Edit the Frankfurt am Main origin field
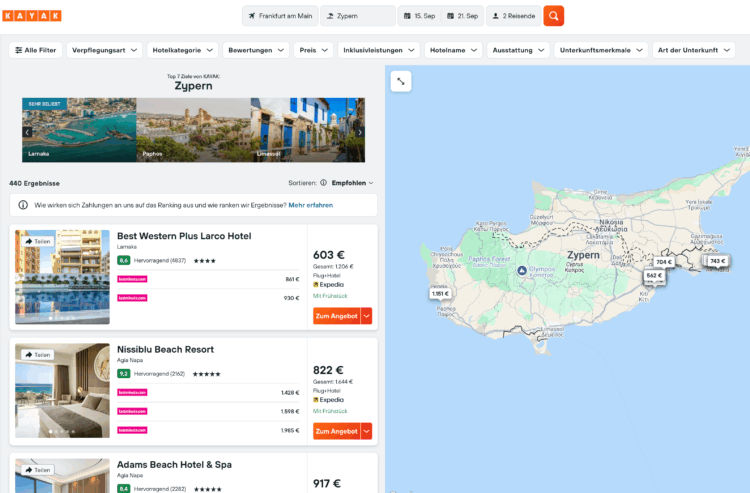 click(279, 16)
